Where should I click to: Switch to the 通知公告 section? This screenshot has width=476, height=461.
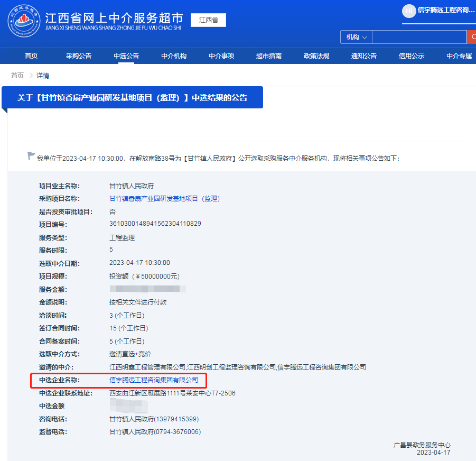pyautogui.click(x=363, y=55)
